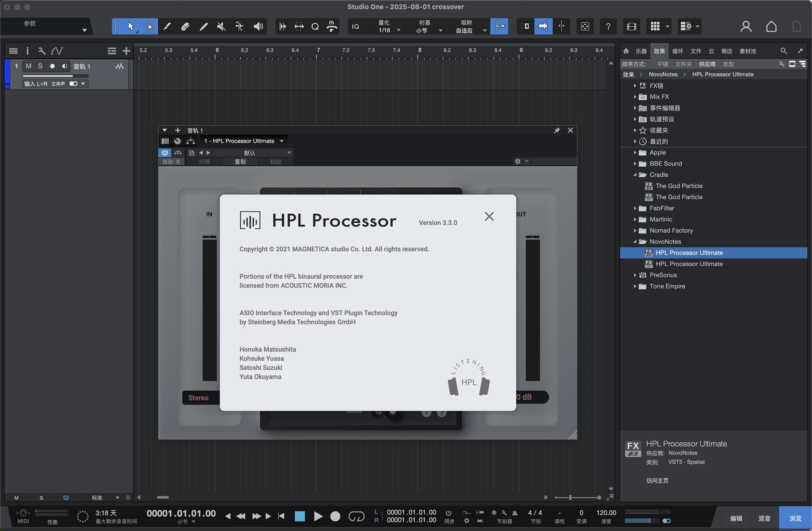The height and width of the screenshot is (531, 812).
Task: Open the help question mark icon
Action: coord(608,26)
